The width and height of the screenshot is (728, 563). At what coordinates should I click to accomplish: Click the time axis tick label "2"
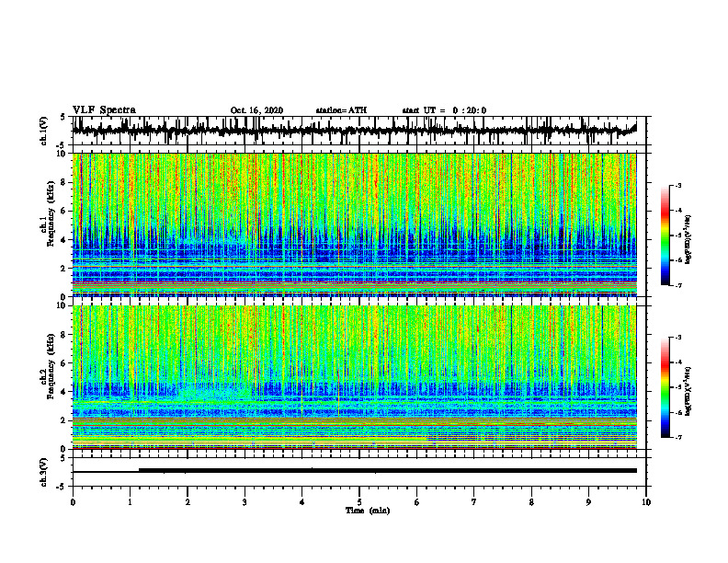pyautogui.click(x=188, y=502)
